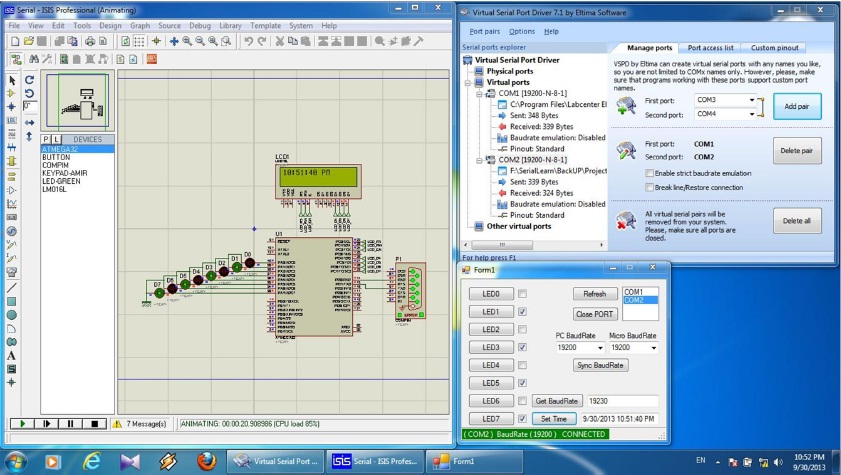This screenshot has width=841, height=475.
Task: Click the Undo arrow in ISIS toolbar
Action: click(x=248, y=42)
